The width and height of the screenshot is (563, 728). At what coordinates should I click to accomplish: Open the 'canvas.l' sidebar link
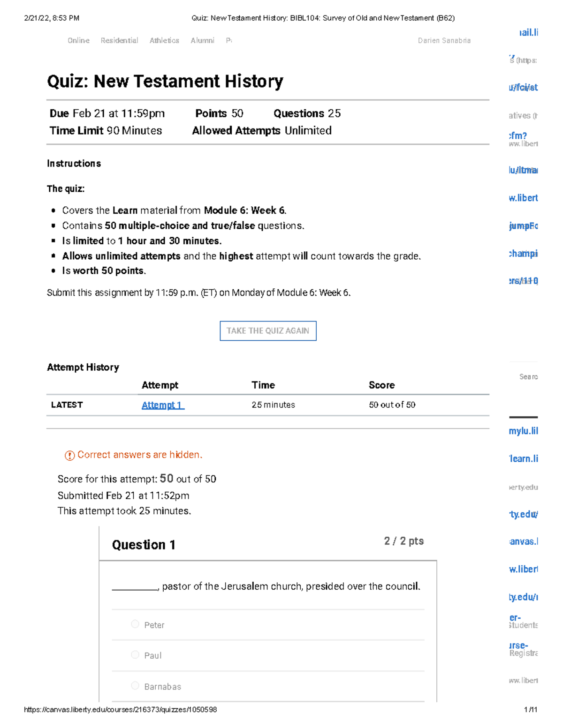(523, 541)
